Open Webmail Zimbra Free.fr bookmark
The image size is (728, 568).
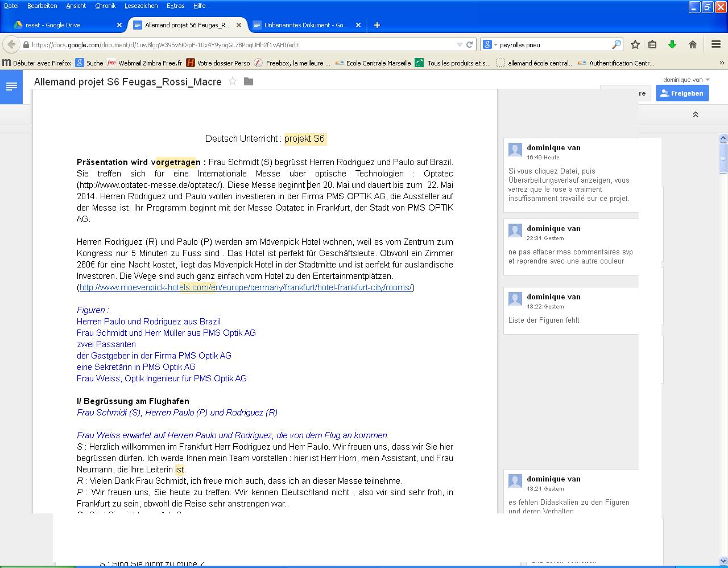(144, 63)
